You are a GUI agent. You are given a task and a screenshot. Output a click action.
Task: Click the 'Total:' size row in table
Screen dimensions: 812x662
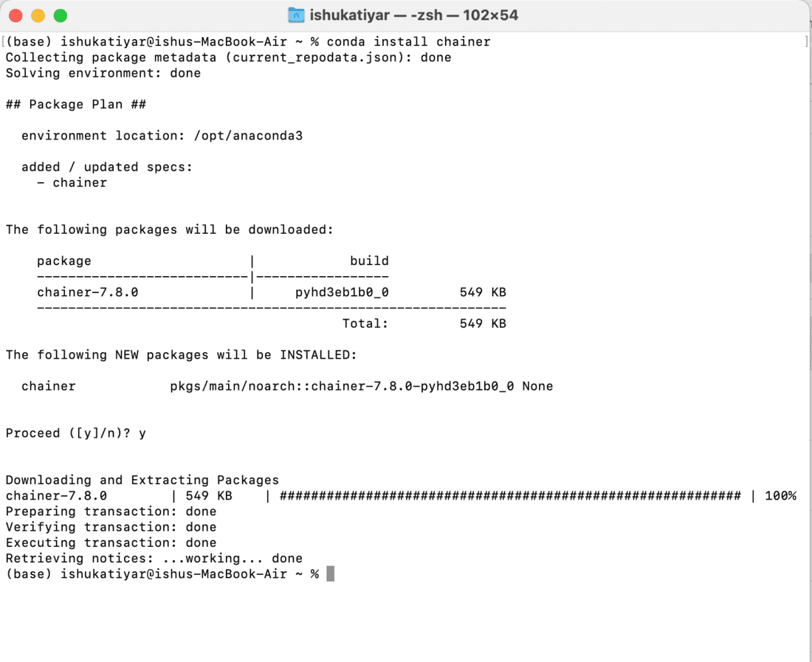[x=365, y=323]
